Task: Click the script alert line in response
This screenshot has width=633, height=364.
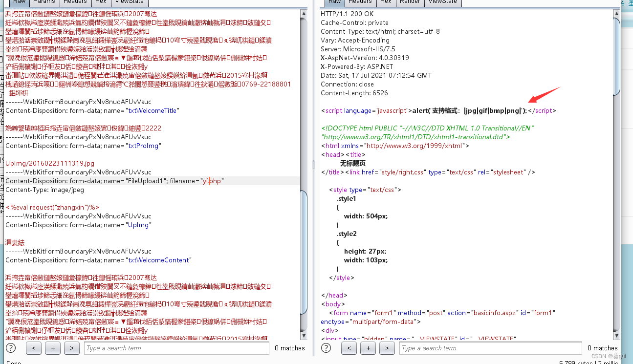Action: [x=438, y=110]
